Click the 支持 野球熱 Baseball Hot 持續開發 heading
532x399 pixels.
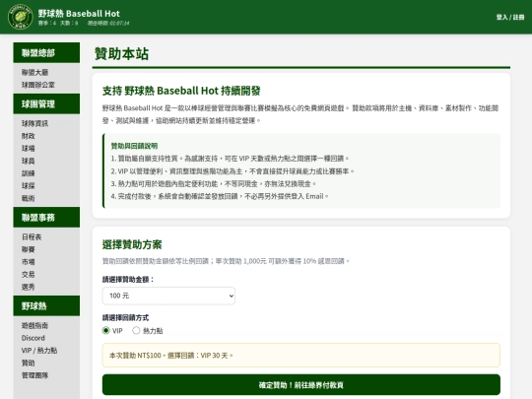point(181,91)
